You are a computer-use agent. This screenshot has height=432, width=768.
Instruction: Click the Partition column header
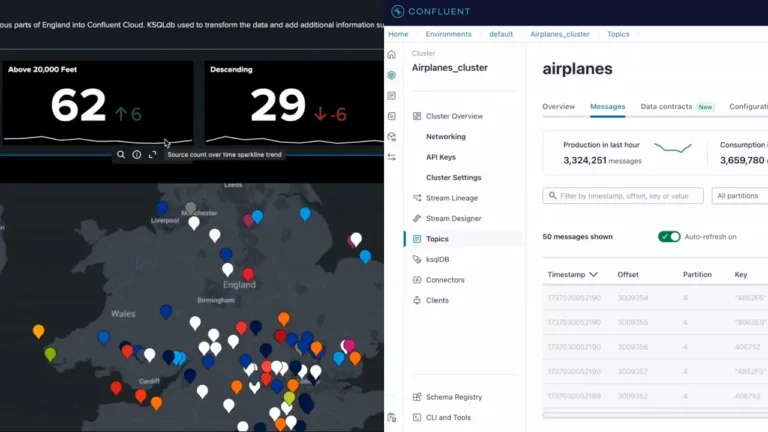tap(697, 274)
